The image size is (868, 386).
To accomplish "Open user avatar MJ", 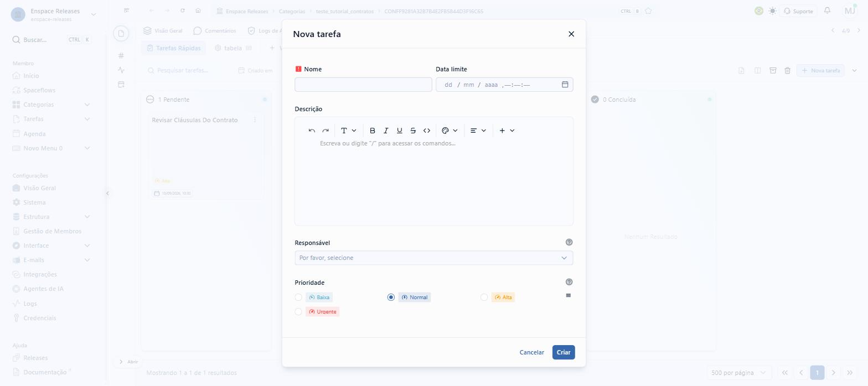I will [x=850, y=11].
